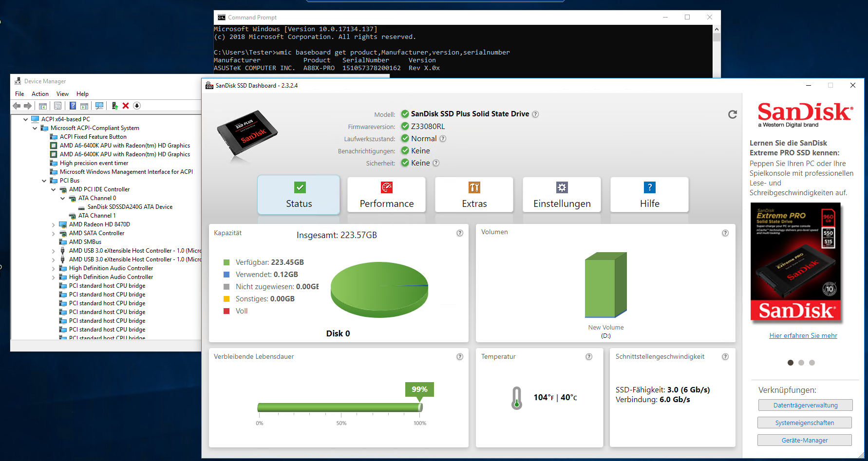Click the Systemeigenschaften shortcut button
Screen dimensions: 868x461
coord(805,423)
